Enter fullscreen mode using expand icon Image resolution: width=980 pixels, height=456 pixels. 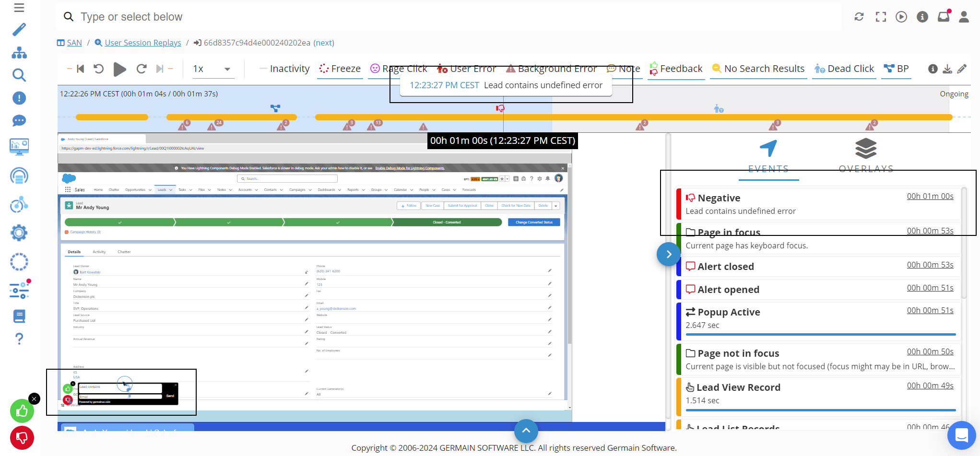coord(881,17)
